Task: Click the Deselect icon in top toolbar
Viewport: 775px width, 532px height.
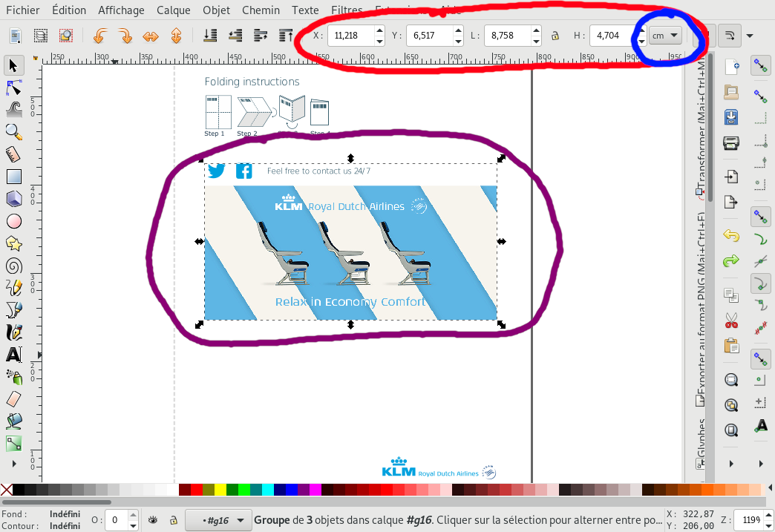Action: click(x=66, y=36)
